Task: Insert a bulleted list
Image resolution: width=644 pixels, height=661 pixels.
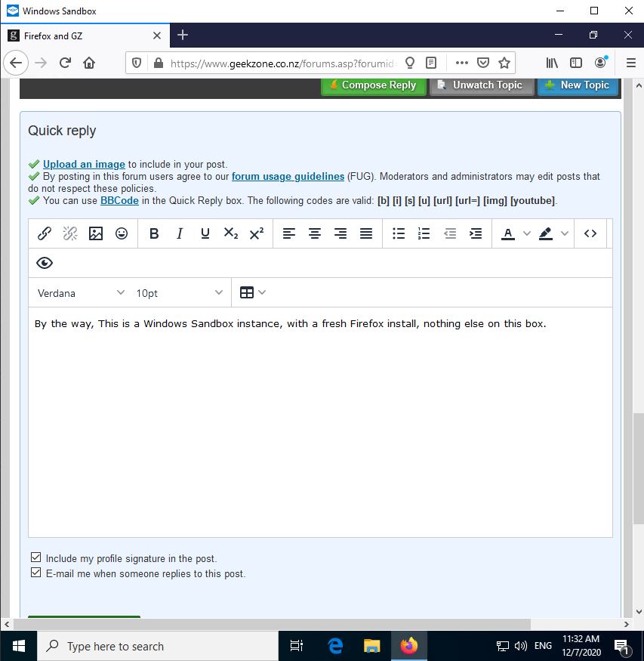Action: [399, 234]
